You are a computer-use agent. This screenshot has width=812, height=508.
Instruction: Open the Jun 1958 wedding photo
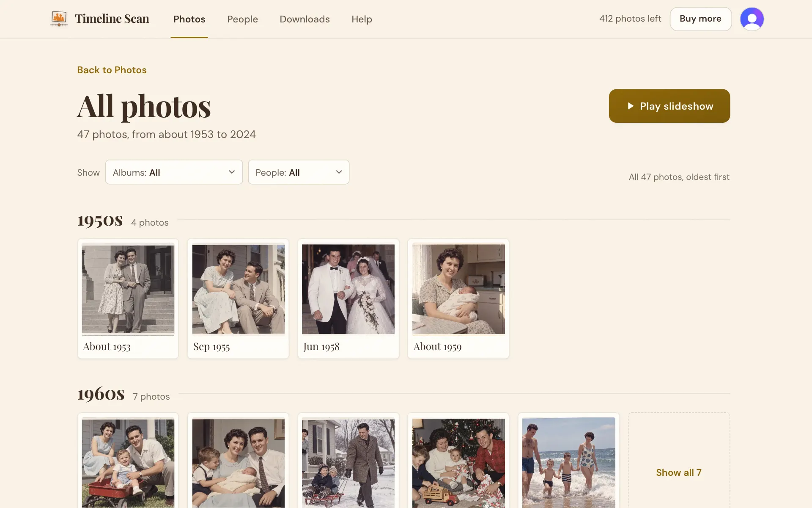click(x=348, y=299)
